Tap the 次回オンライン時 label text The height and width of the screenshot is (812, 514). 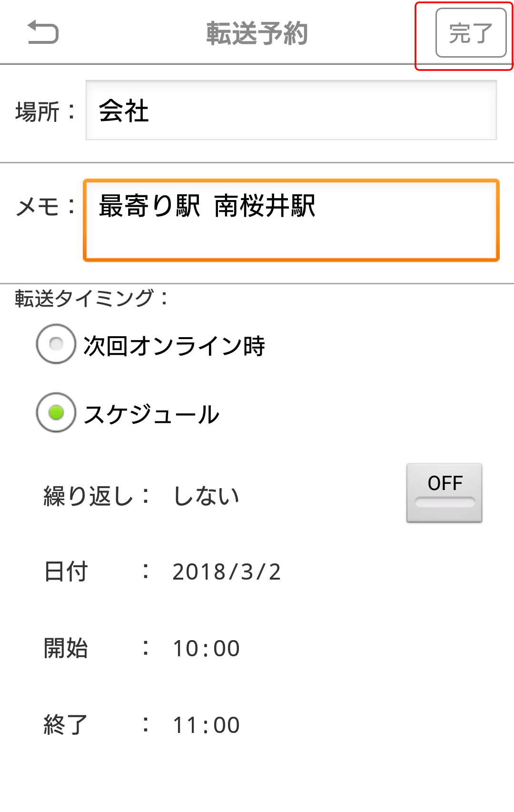(174, 346)
